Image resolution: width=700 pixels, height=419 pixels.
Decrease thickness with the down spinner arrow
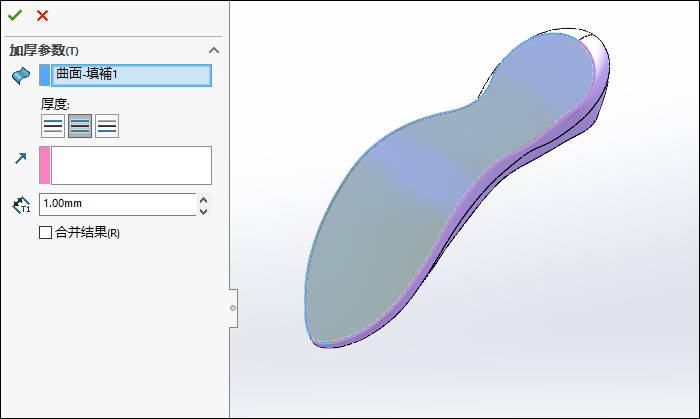204,211
